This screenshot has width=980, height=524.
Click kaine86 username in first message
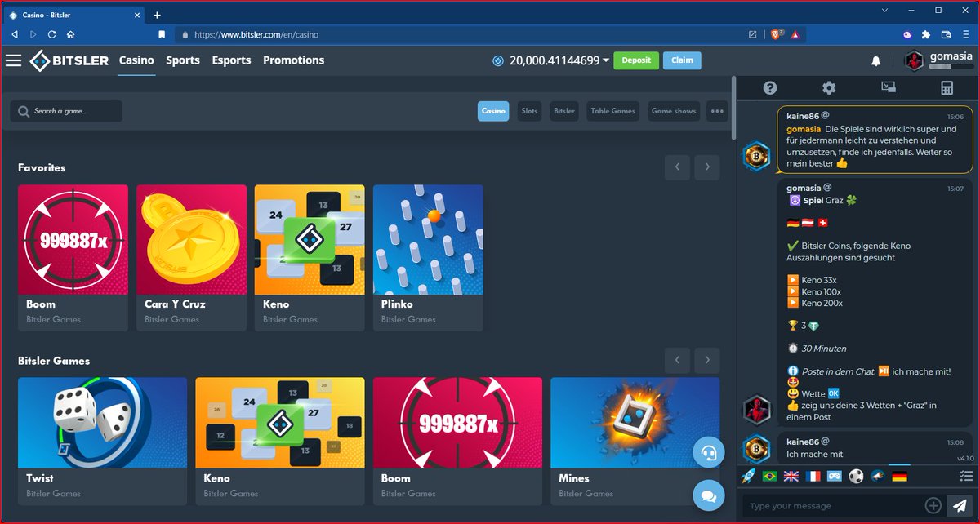tap(802, 117)
